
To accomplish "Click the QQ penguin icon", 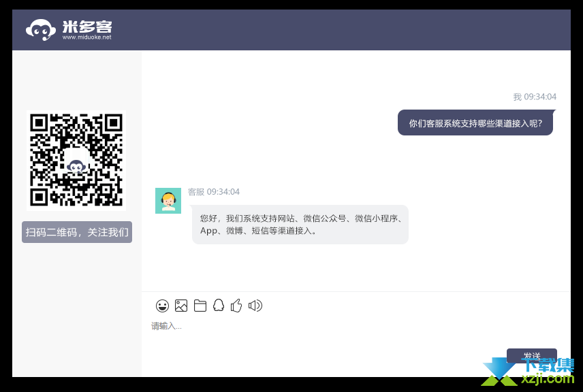I will [219, 306].
